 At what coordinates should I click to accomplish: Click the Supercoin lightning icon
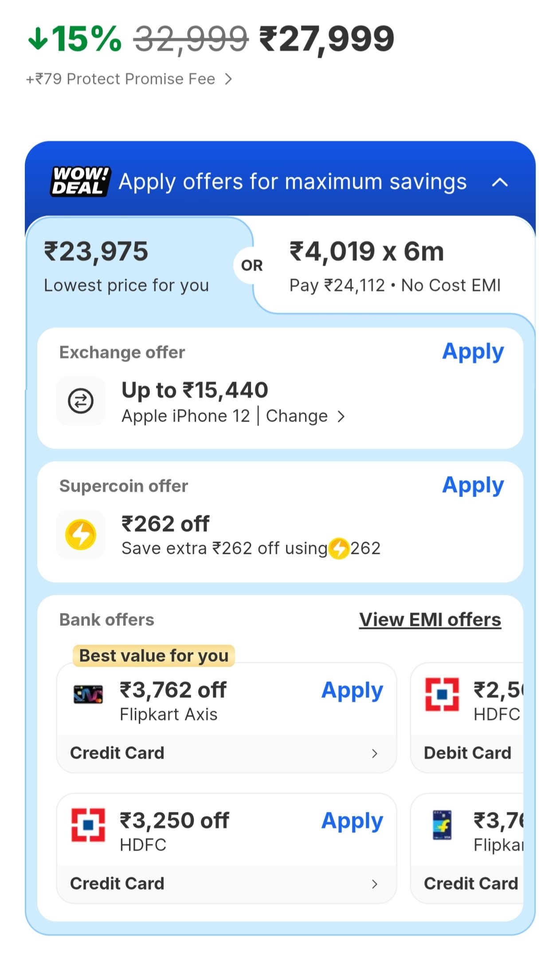(x=80, y=534)
